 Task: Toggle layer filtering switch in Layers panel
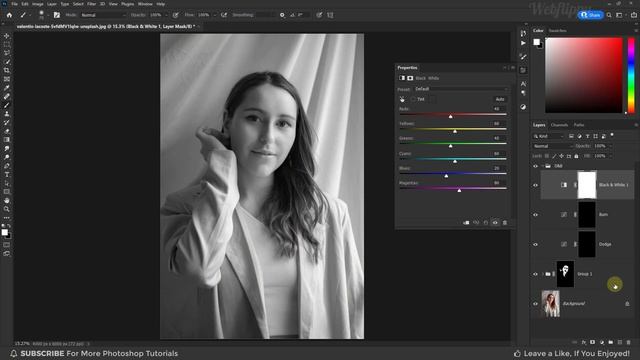612,135
